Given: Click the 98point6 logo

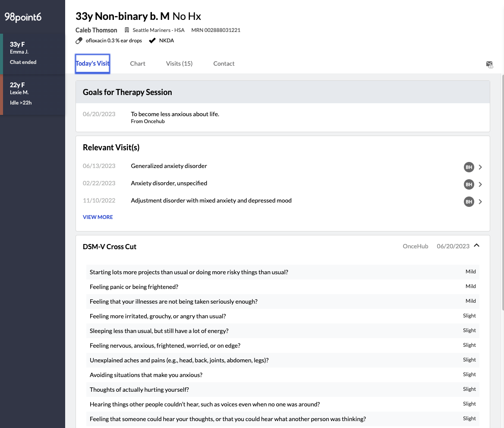Looking at the screenshot, I should tap(23, 17).
